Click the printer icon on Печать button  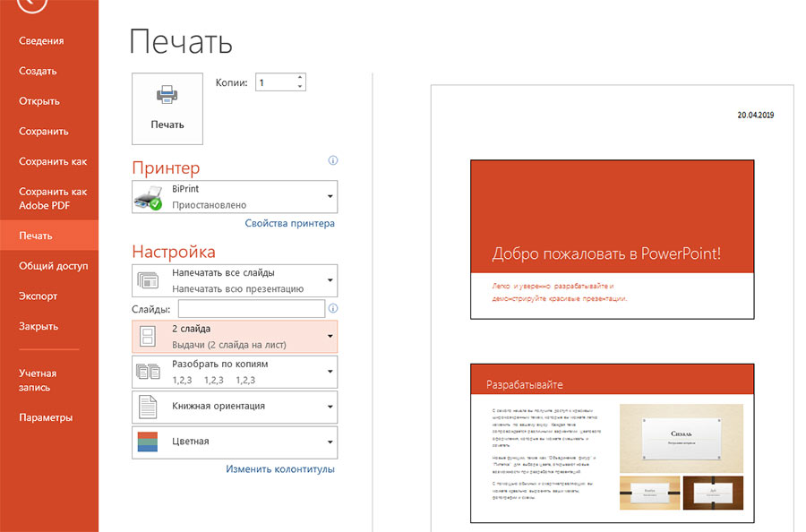coord(167,96)
